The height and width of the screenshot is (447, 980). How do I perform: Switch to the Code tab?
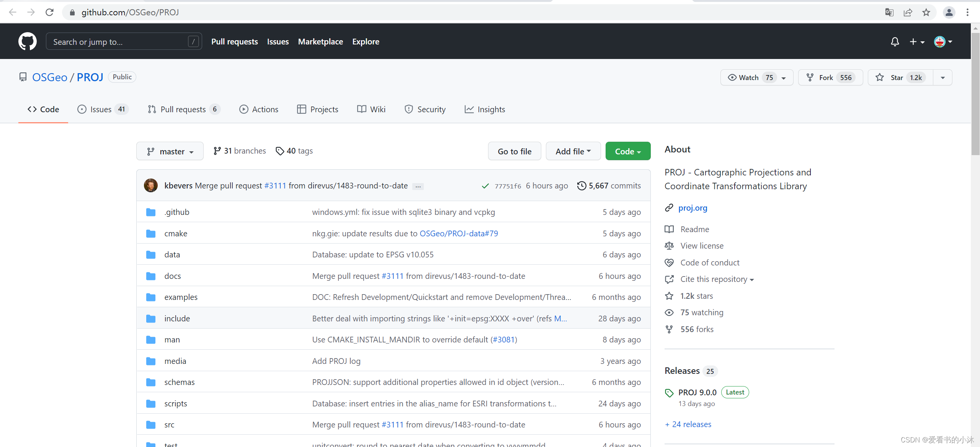[43, 109]
